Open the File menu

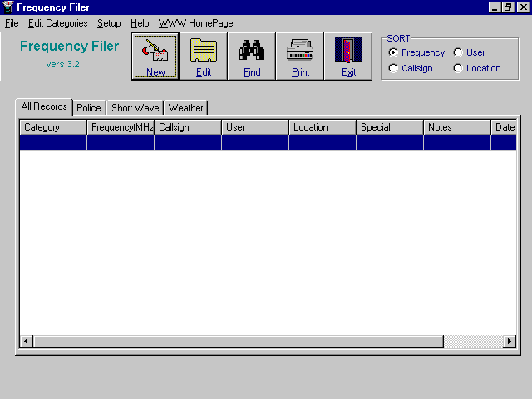pos(12,23)
